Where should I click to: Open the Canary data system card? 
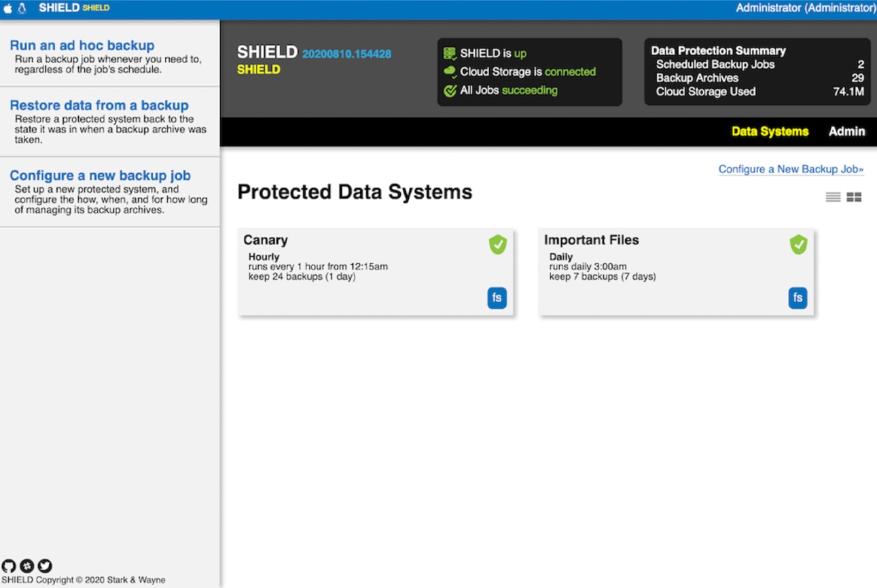(375, 272)
